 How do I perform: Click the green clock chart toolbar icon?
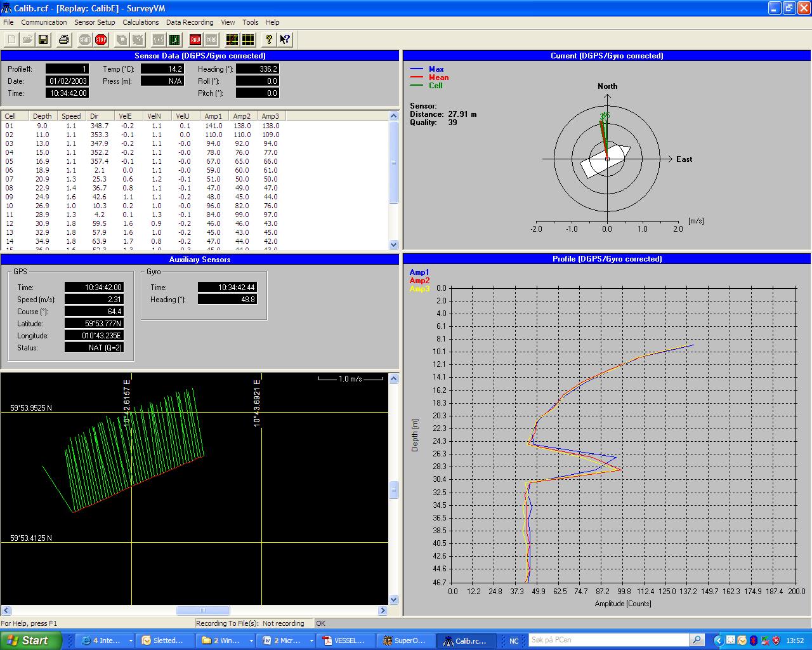(174, 40)
